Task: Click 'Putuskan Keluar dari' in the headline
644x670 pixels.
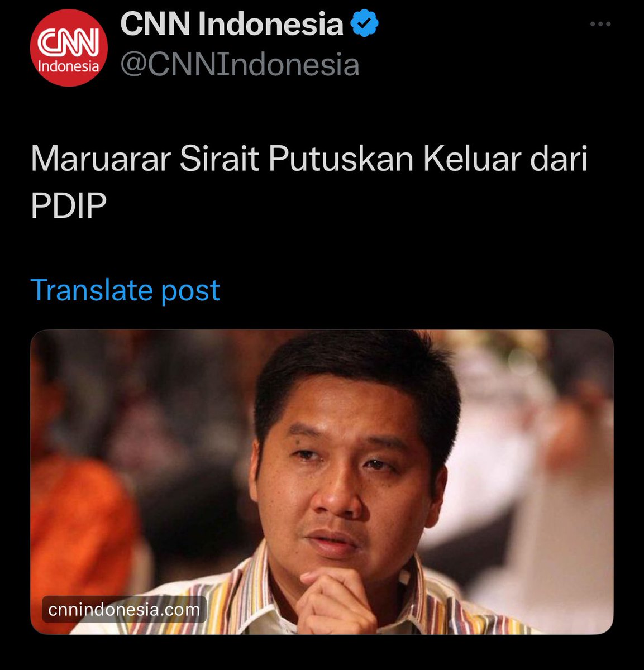Action: [x=428, y=159]
